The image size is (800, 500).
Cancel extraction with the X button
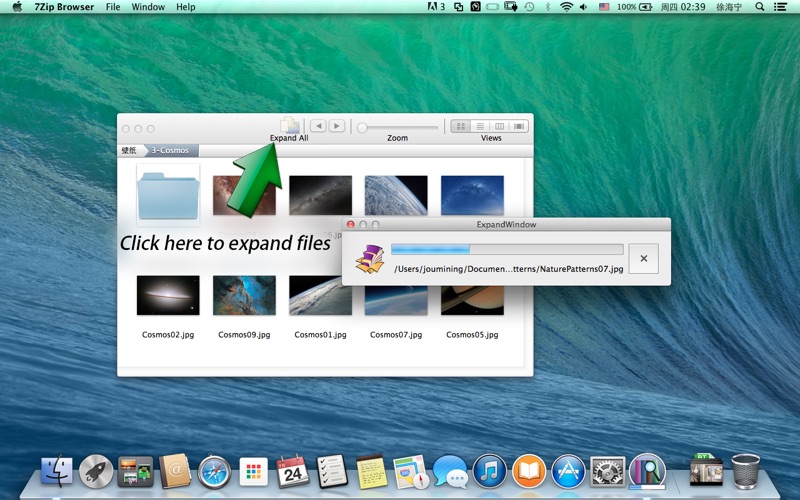pos(643,259)
